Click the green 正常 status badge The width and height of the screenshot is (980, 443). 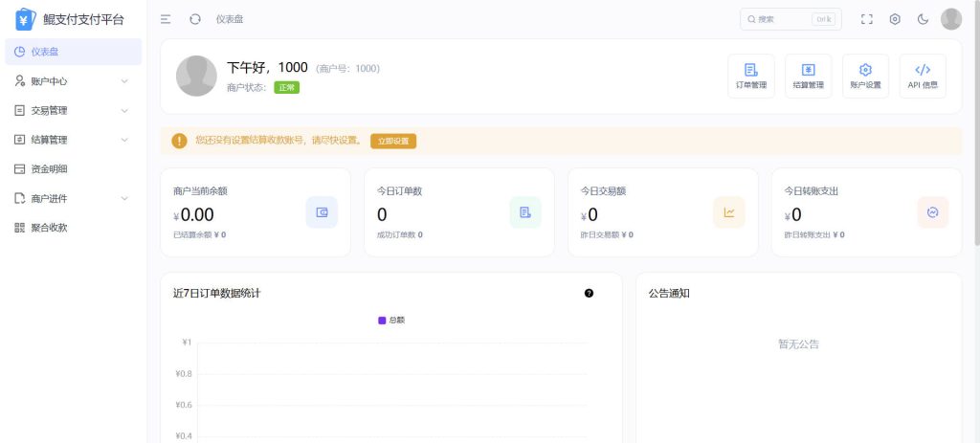[287, 87]
